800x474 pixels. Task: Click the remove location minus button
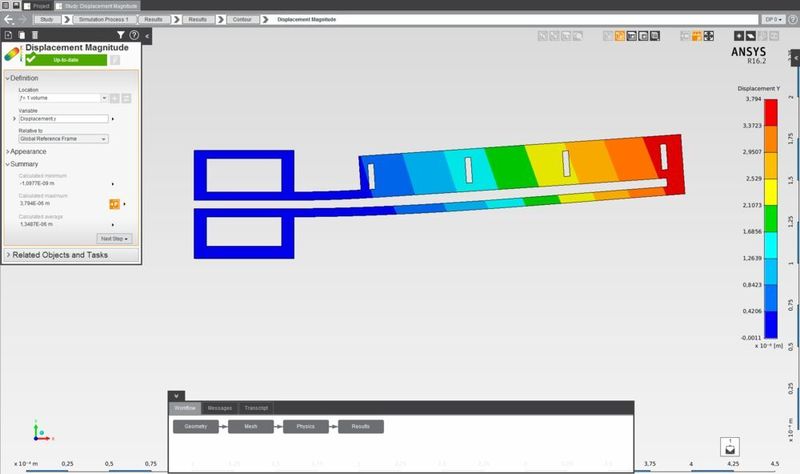click(126, 98)
